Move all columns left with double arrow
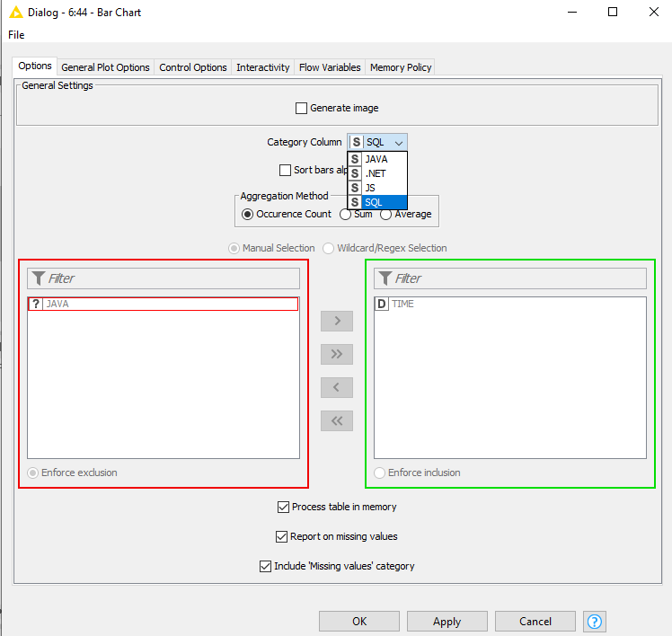 337,421
